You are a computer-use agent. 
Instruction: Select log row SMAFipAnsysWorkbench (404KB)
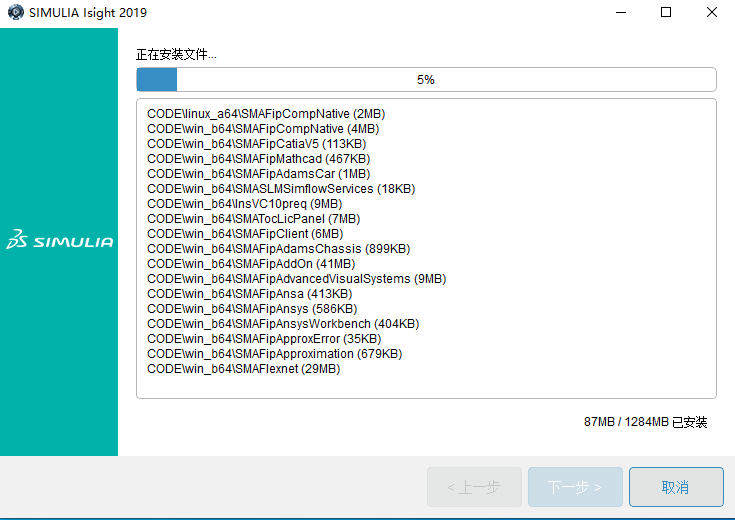[283, 324]
